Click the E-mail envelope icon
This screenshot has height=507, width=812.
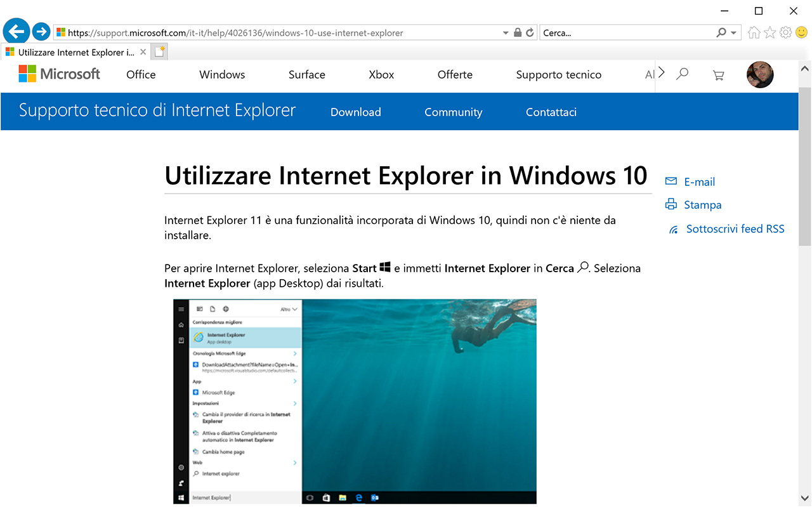671,181
